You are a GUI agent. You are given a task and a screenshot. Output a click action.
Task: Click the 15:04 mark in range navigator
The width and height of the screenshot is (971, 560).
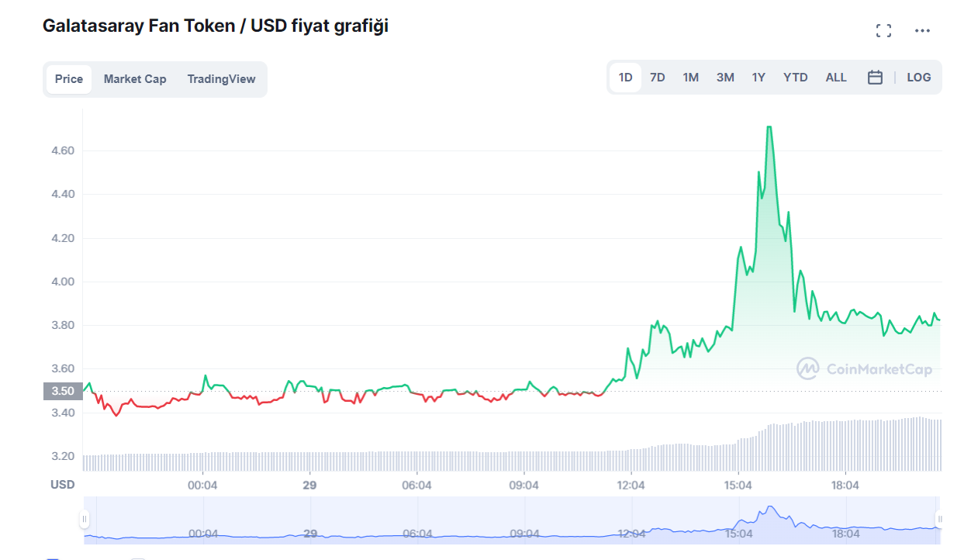pyautogui.click(x=738, y=534)
